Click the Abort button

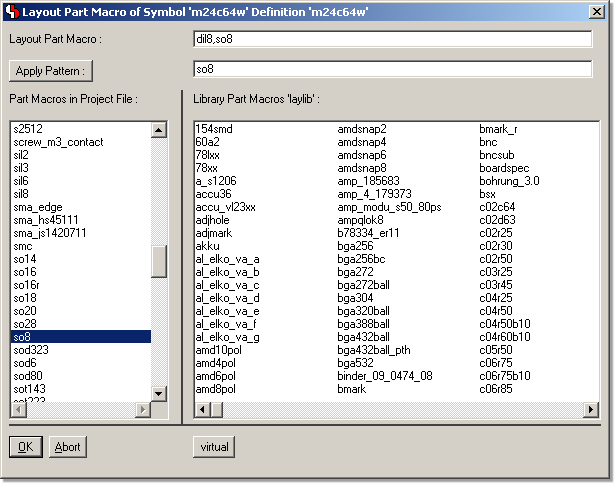67,447
